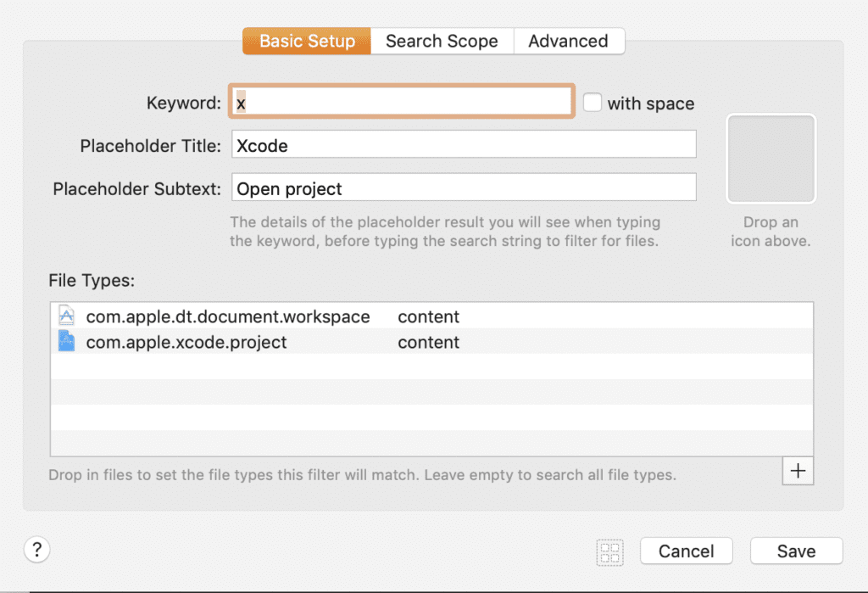Toggle the "with space" checkbox

593,103
